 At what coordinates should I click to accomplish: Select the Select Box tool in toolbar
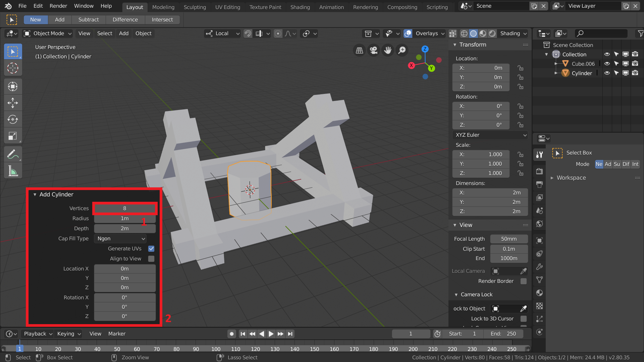(x=13, y=52)
